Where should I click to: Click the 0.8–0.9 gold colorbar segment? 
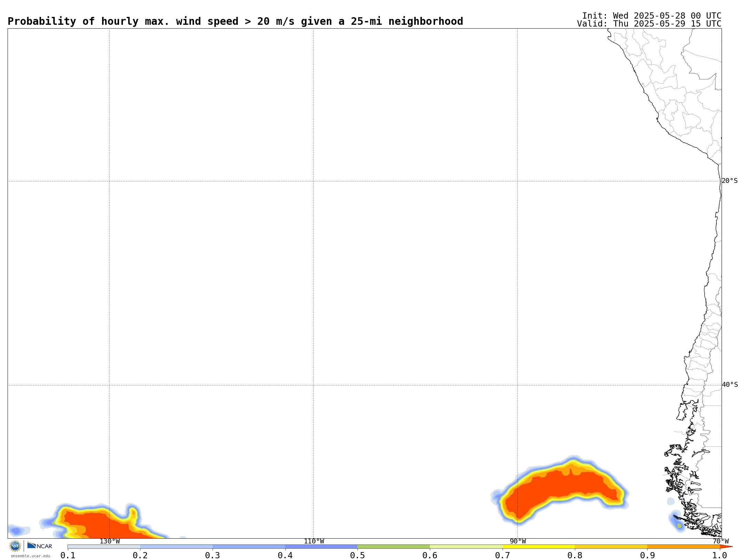(611, 547)
